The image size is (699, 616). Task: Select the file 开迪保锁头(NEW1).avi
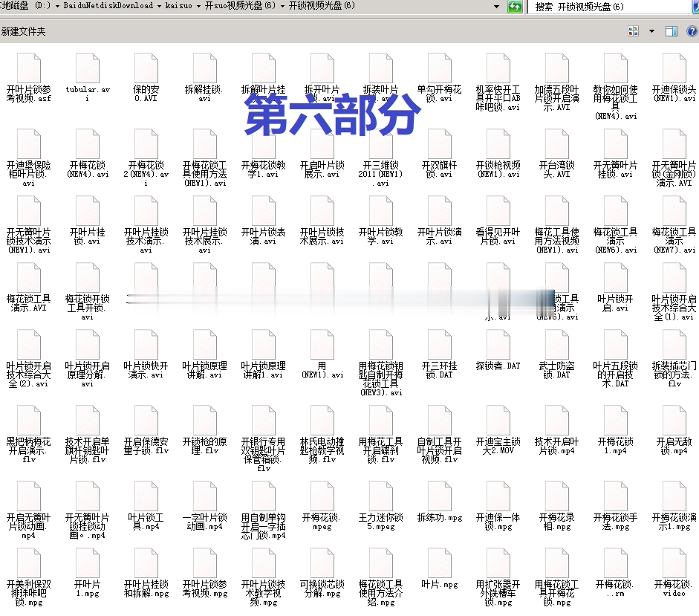674,78
